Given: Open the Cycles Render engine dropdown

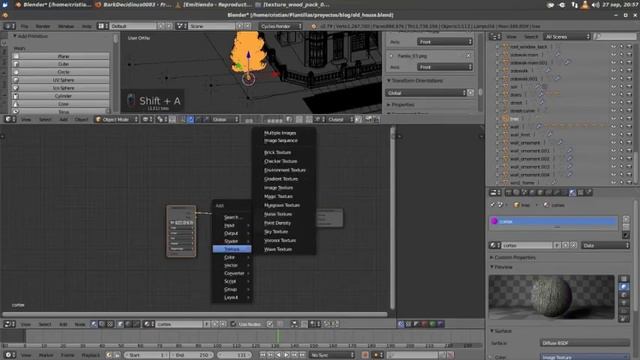Looking at the screenshot, I should [280, 26].
